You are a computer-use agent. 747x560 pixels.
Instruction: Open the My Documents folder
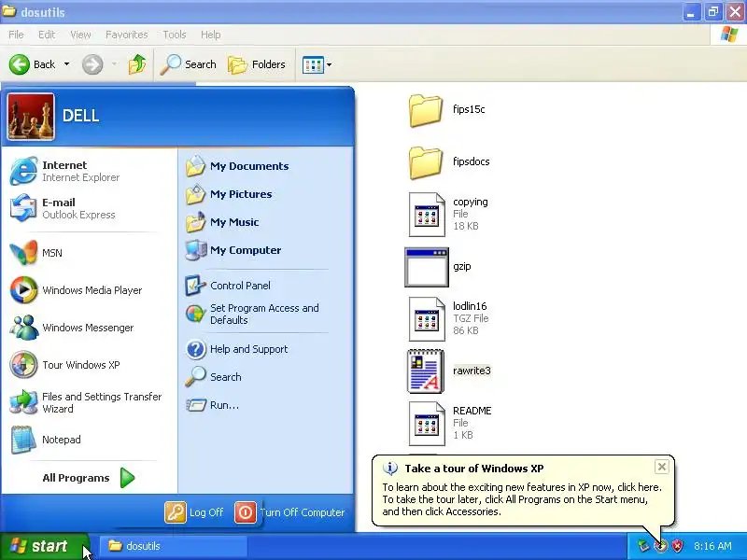(237, 166)
